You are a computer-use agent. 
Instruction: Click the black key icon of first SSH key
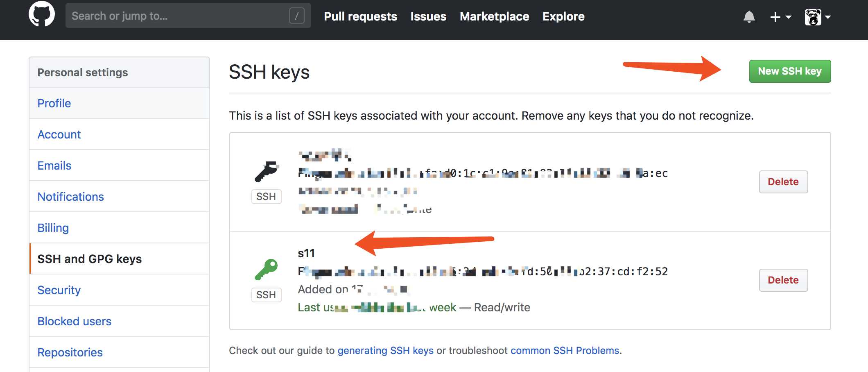(x=267, y=172)
